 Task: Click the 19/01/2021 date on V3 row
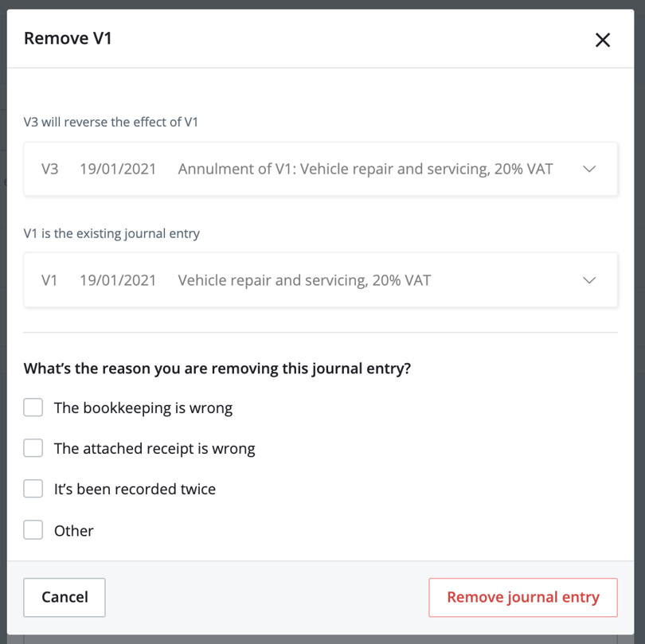118,169
